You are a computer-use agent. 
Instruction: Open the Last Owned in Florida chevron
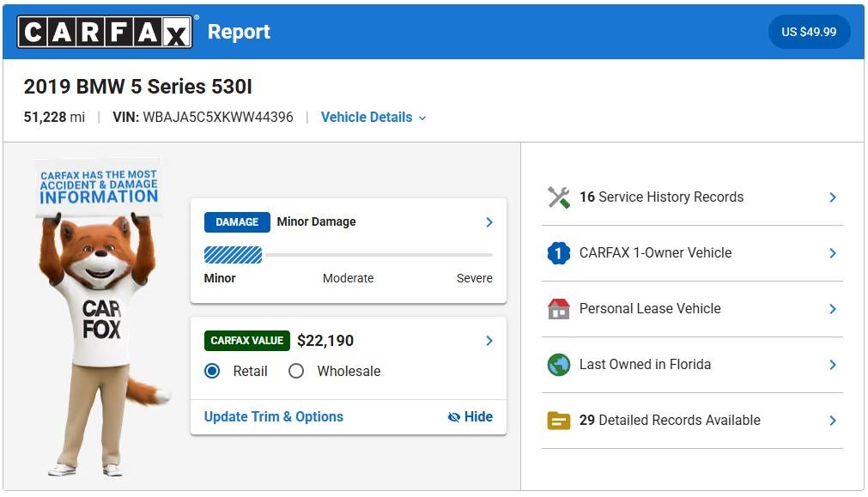pos(833,365)
